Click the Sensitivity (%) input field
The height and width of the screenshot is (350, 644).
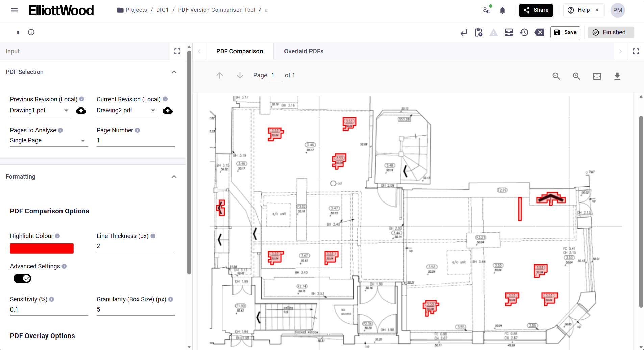[49, 309]
